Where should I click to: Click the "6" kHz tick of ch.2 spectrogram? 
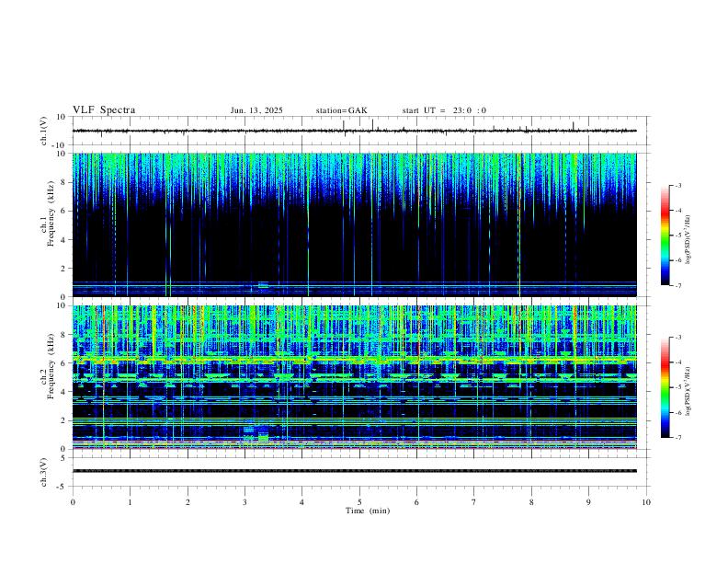click(x=64, y=363)
